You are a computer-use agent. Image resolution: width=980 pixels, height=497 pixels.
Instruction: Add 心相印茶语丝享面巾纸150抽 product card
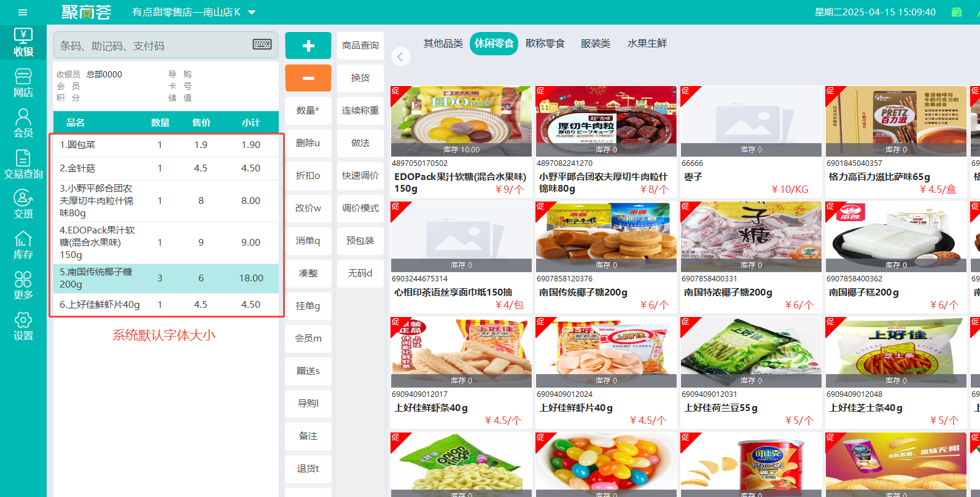coord(461,257)
